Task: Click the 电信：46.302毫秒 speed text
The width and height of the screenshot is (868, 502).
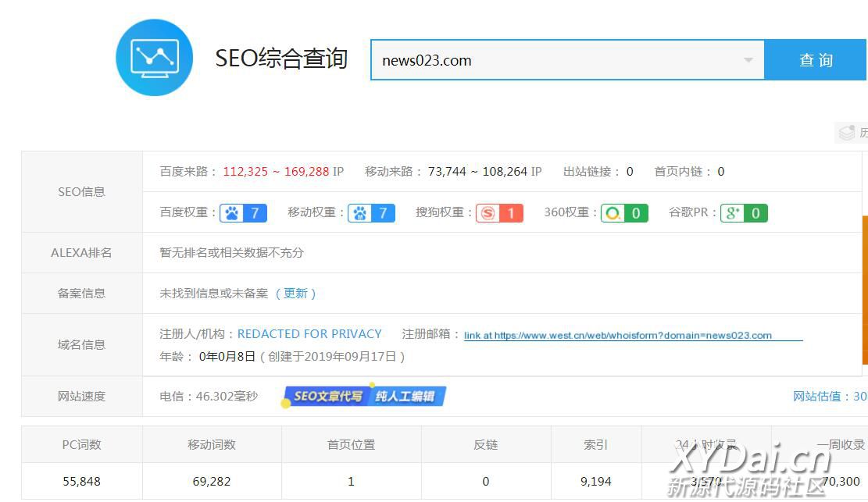Action: coord(209,397)
